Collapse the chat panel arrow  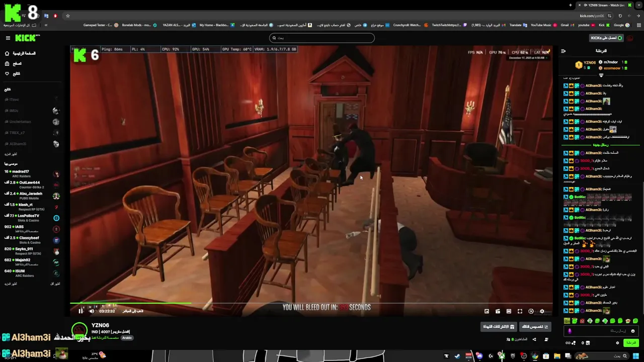(x=563, y=51)
